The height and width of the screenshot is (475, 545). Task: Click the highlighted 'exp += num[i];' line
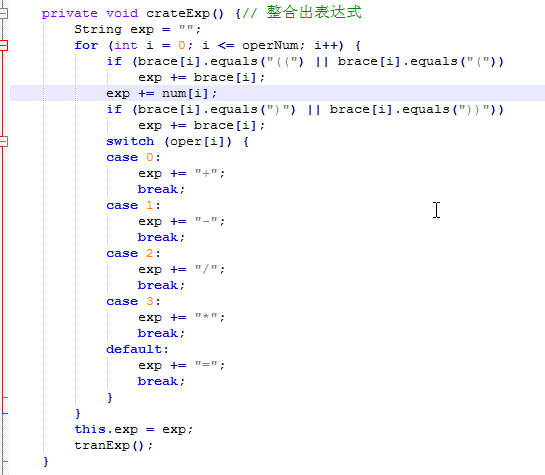click(162, 93)
